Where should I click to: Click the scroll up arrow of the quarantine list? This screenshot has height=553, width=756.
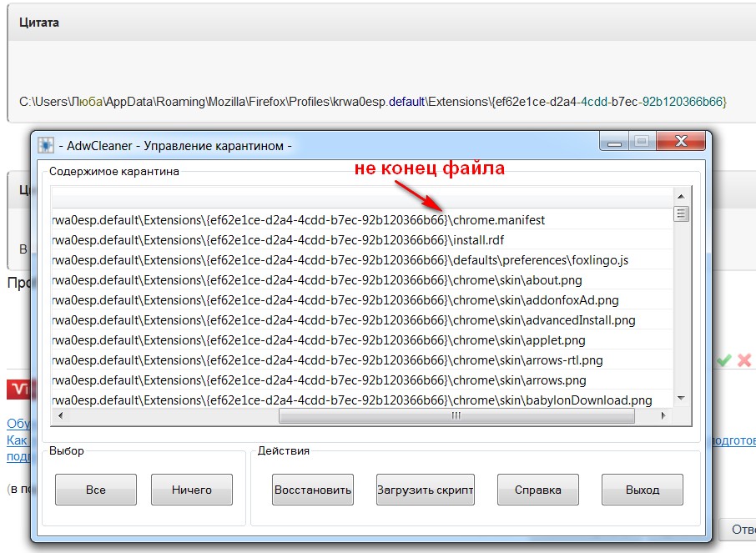point(681,196)
